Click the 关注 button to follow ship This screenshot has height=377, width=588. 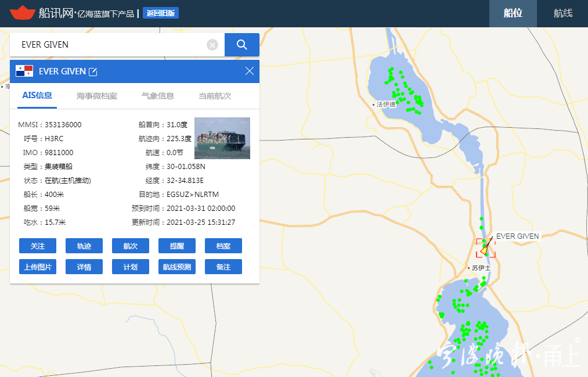click(38, 246)
